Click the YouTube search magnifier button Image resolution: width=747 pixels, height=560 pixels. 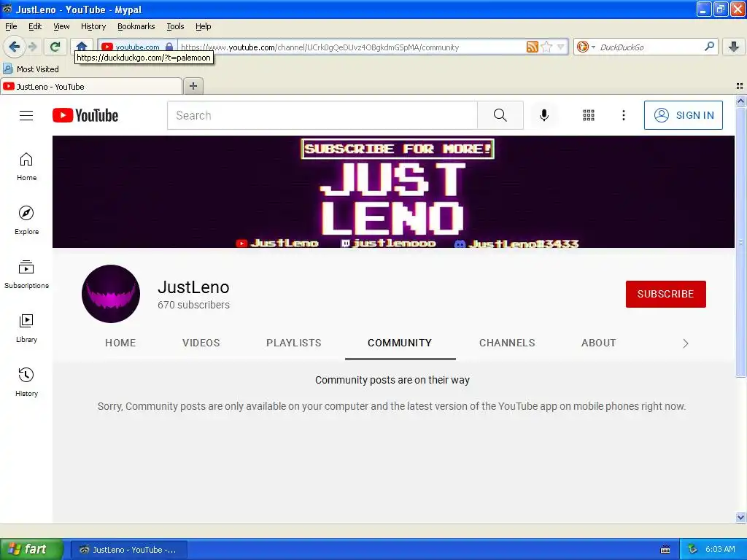point(500,115)
